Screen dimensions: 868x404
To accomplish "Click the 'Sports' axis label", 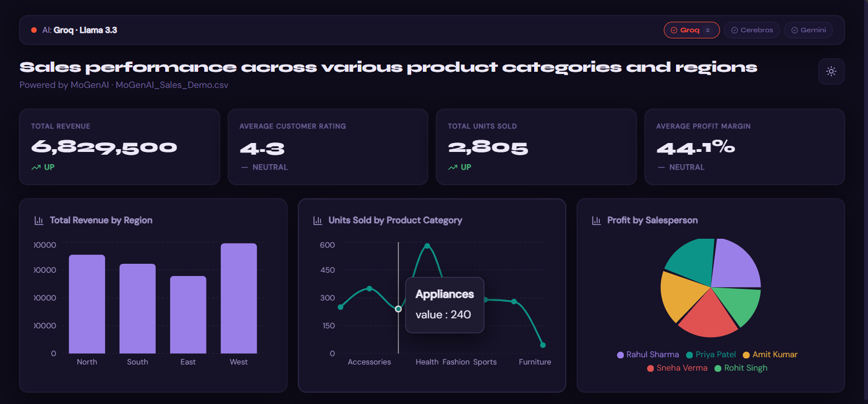I will pos(485,362).
